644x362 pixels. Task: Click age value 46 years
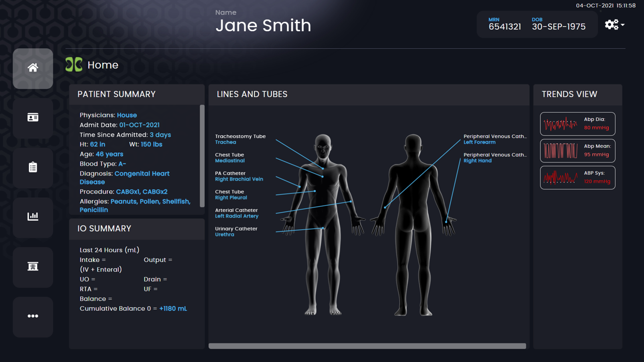coord(110,154)
